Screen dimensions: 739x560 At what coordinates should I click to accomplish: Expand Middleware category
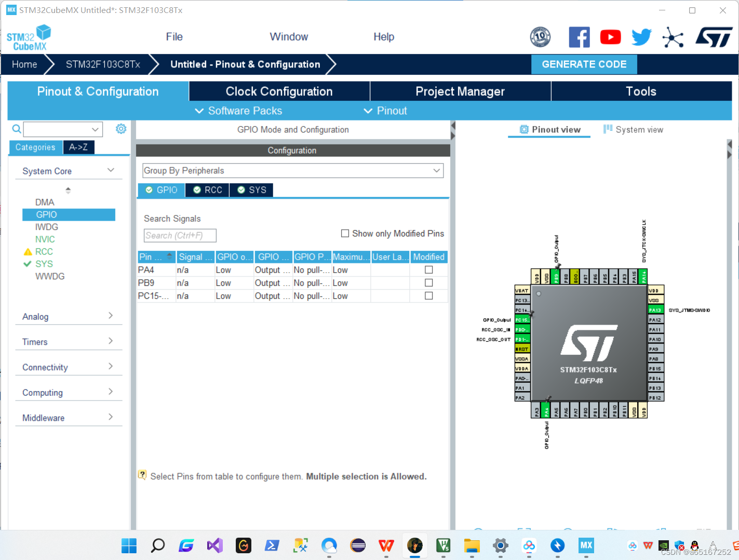111,417
